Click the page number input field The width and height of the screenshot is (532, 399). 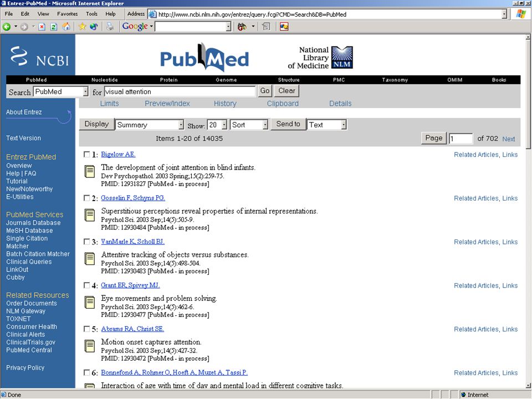pos(461,139)
